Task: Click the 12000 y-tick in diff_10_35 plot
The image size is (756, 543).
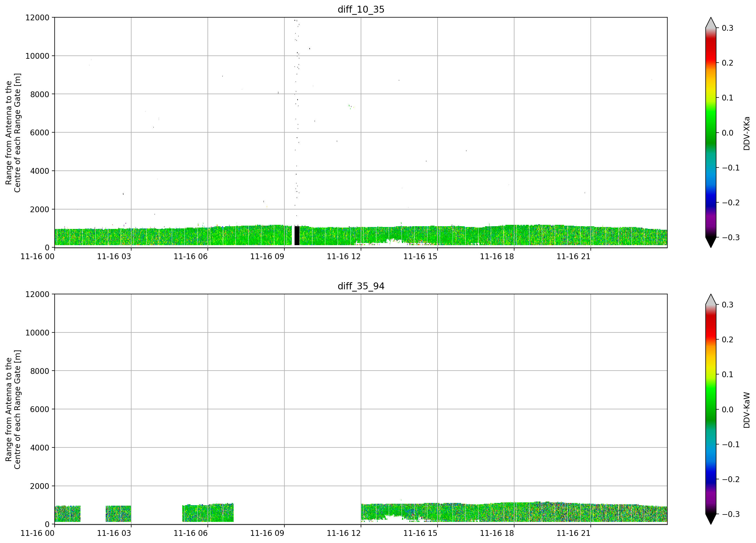Action: (37, 17)
